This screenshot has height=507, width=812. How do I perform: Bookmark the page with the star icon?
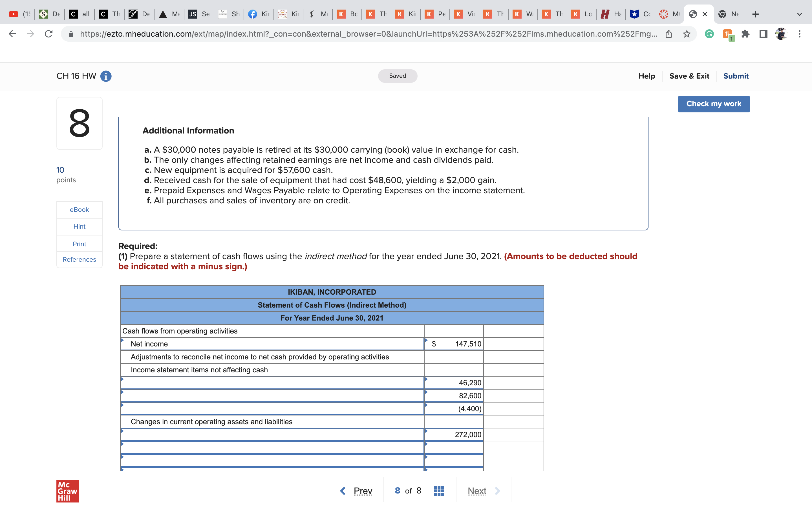tap(687, 34)
